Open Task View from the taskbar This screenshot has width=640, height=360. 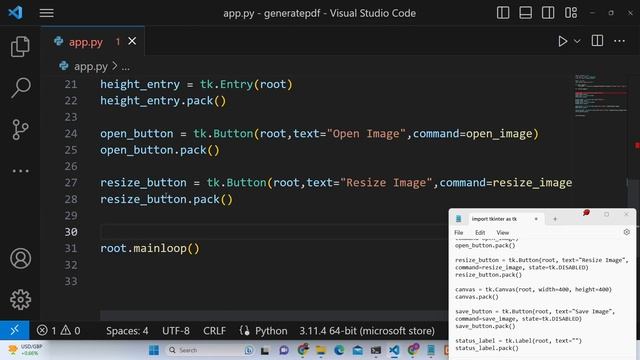click(264, 350)
